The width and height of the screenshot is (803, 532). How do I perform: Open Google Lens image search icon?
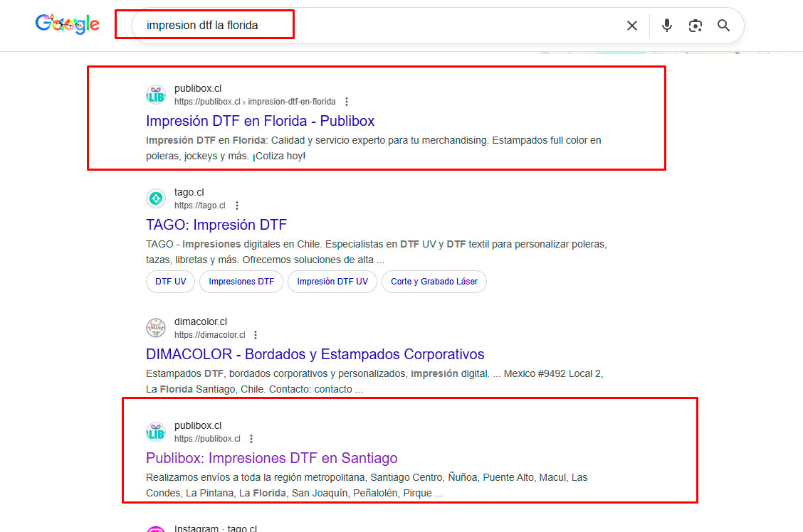(x=695, y=26)
